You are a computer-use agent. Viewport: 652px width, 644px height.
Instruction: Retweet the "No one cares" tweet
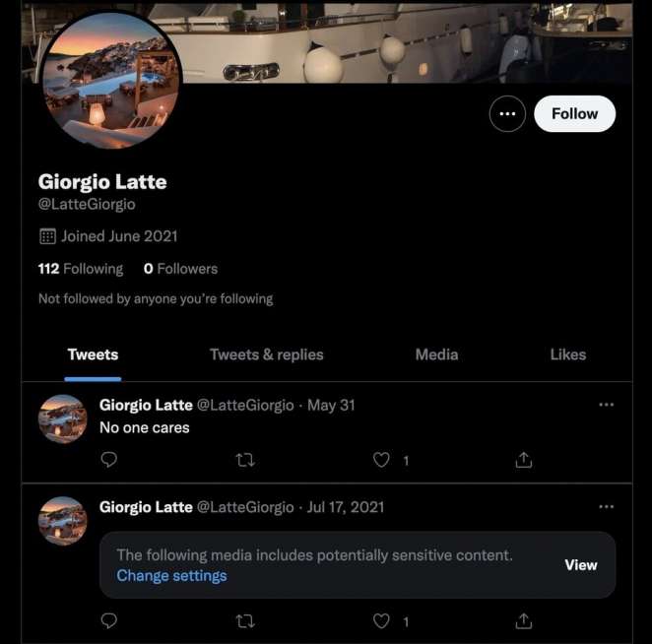tap(246, 459)
